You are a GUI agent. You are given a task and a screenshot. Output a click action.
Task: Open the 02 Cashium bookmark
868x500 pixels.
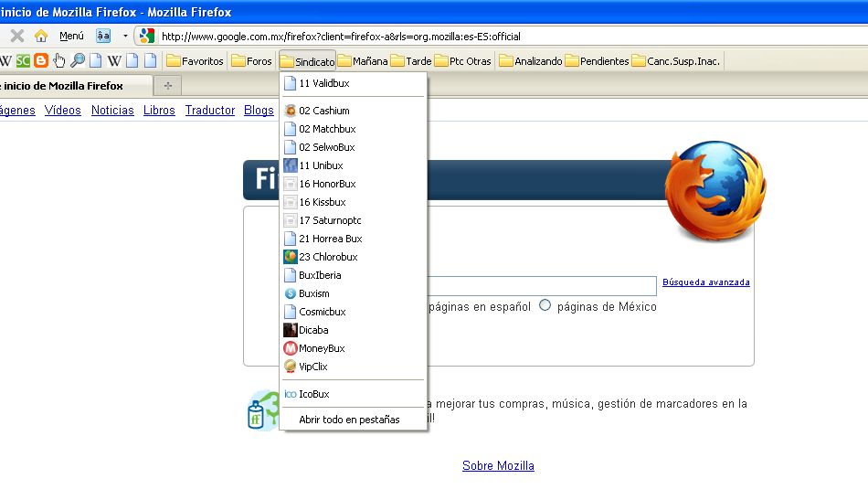354,111
